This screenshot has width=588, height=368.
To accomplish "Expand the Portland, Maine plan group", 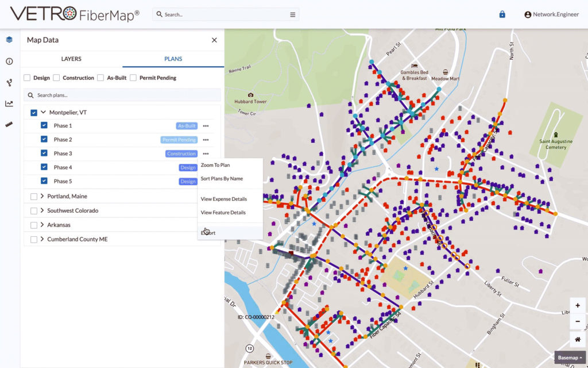I will (x=42, y=196).
